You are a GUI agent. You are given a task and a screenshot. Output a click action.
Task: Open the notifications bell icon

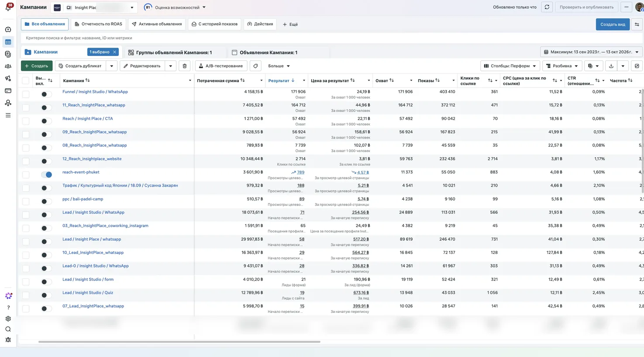tap(8, 7)
